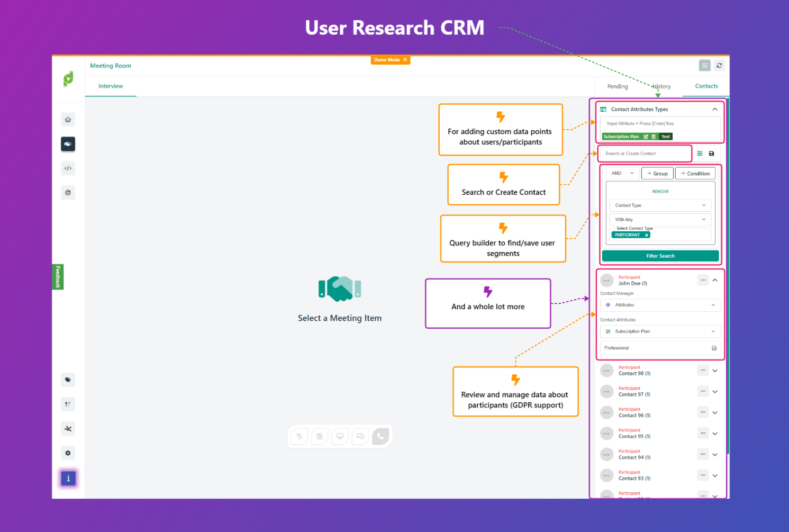The height and width of the screenshot is (532, 789).
Task: Switch to the Pending tab
Action: 617,86
